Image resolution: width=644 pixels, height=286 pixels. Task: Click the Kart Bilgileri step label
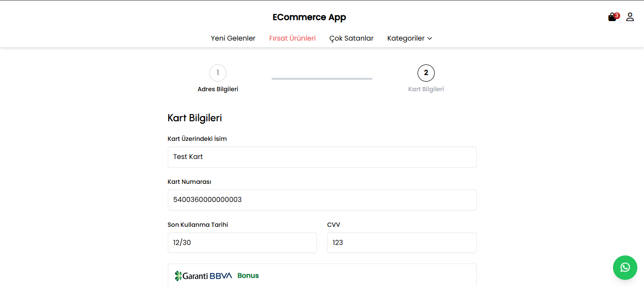click(x=426, y=89)
